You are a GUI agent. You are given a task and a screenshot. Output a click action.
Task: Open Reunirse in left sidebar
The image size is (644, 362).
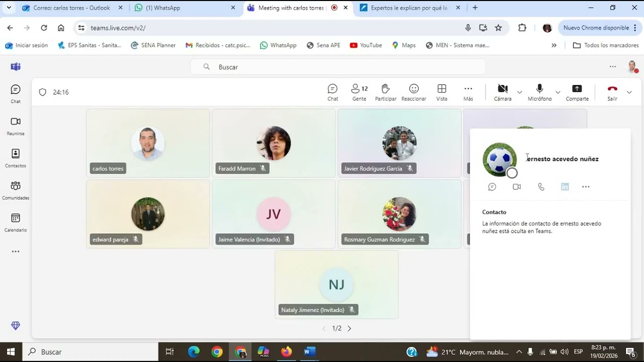pyautogui.click(x=16, y=126)
